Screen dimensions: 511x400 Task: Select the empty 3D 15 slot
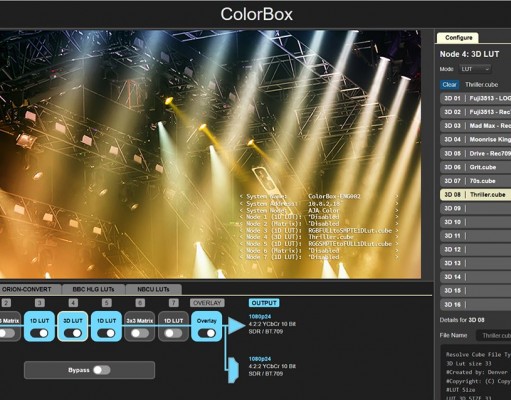[476, 290]
